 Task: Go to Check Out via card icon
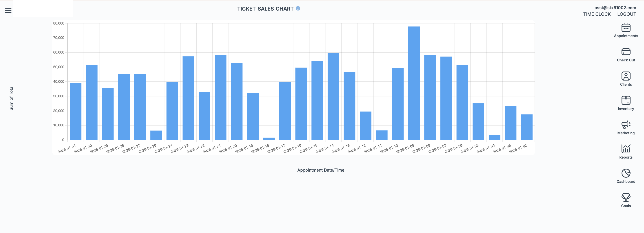coord(626,52)
